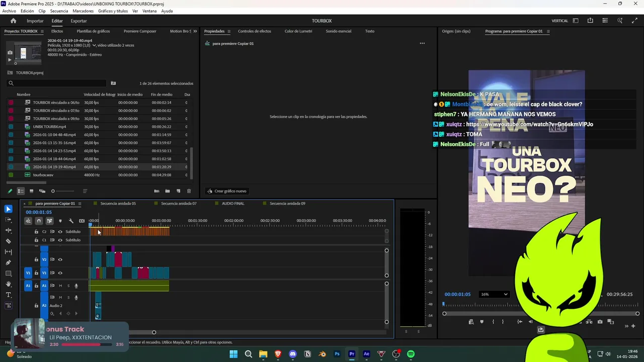Select the Slip tool
The height and width of the screenshot is (362, 644).
point(9,252)
